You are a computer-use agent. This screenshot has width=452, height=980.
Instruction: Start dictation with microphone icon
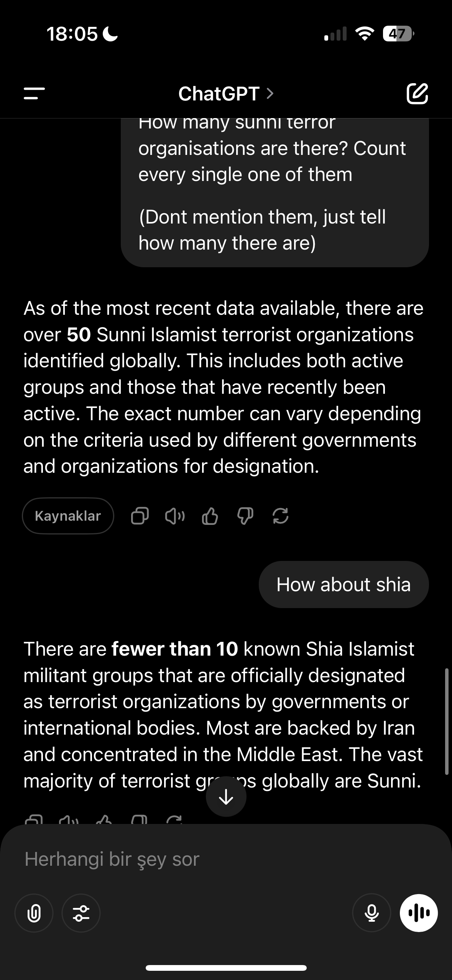[x=371, y=913]
